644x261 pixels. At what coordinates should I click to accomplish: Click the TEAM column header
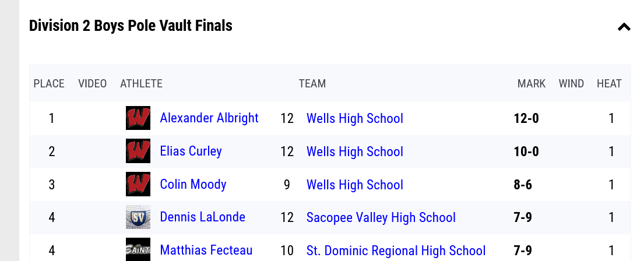point(312,84)
